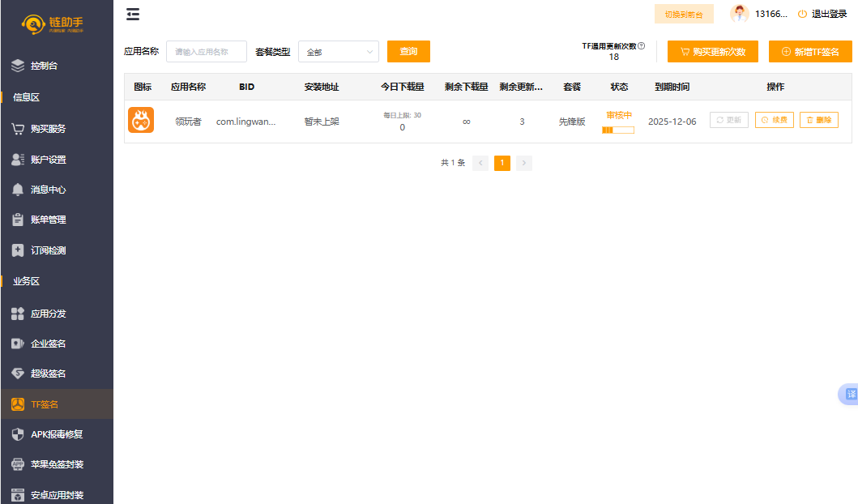858x504 pixels.
Task: Click the 领玩者 app icon thumbnail
Action: (141, 121)
